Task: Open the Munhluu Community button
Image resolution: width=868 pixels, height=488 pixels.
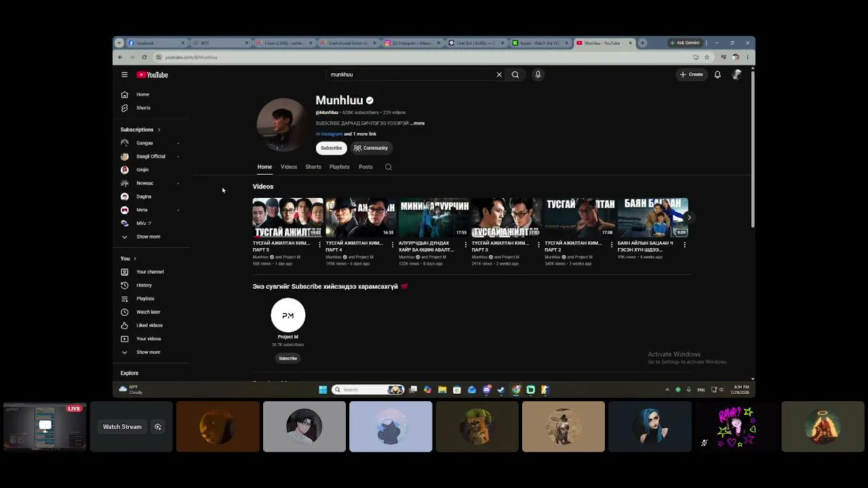Action: tap(371, 148)
